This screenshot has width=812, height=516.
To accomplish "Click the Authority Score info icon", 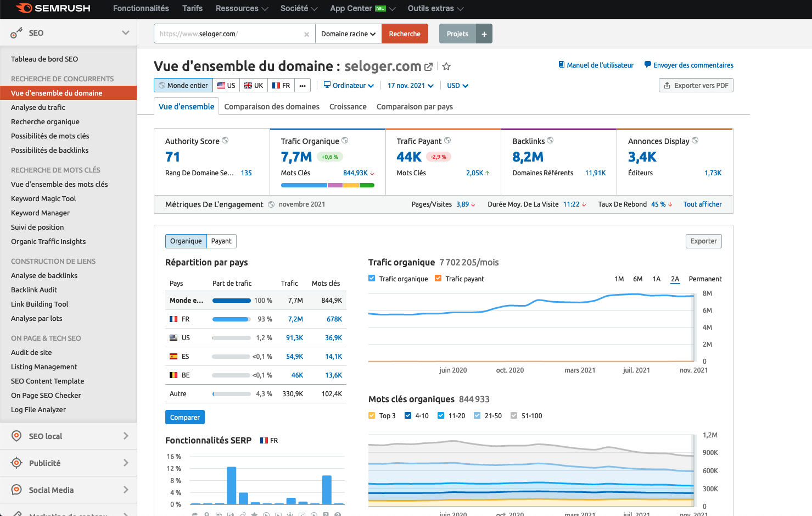I will tap(225, 141).
